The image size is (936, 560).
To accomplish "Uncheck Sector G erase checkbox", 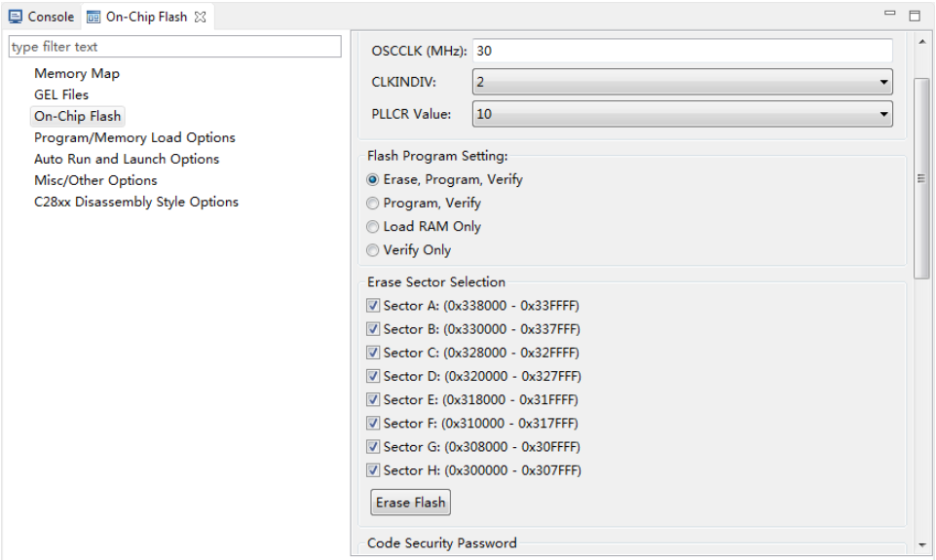I will coord(373,447).
